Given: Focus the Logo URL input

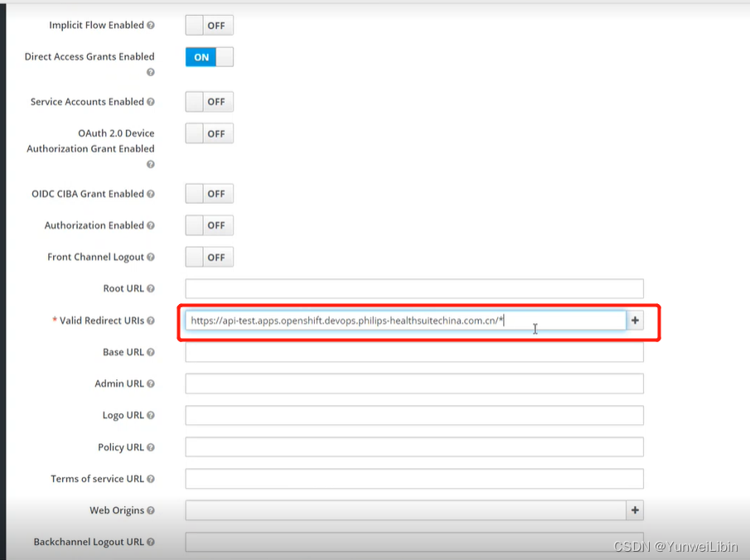Looking at the screenshot, I should [414, 415].
